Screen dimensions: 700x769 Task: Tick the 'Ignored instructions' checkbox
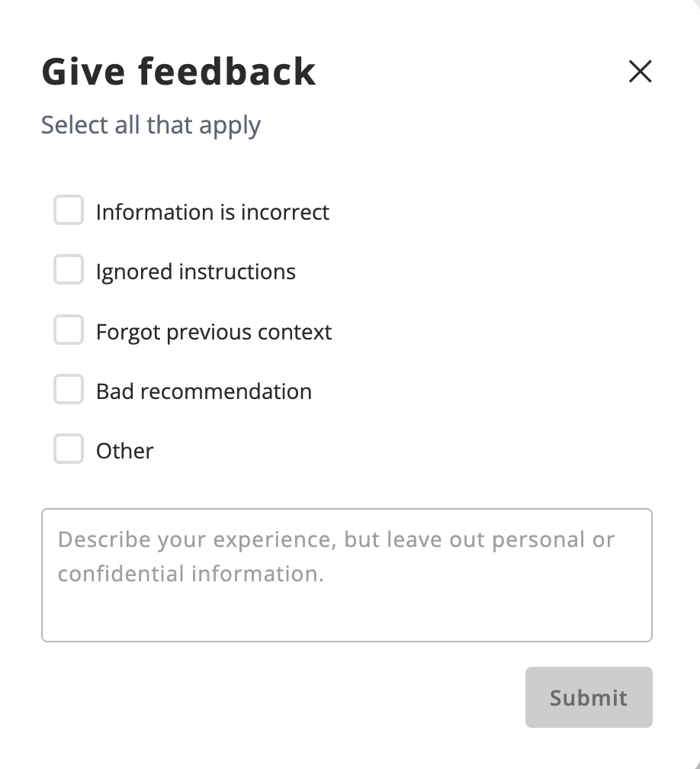point(69,270)
